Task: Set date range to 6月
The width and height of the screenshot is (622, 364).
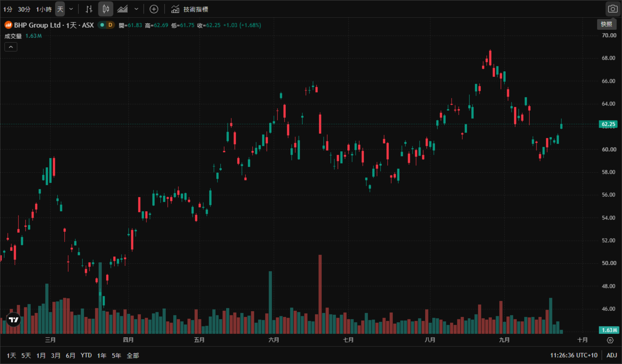Action: pos(70,355)
